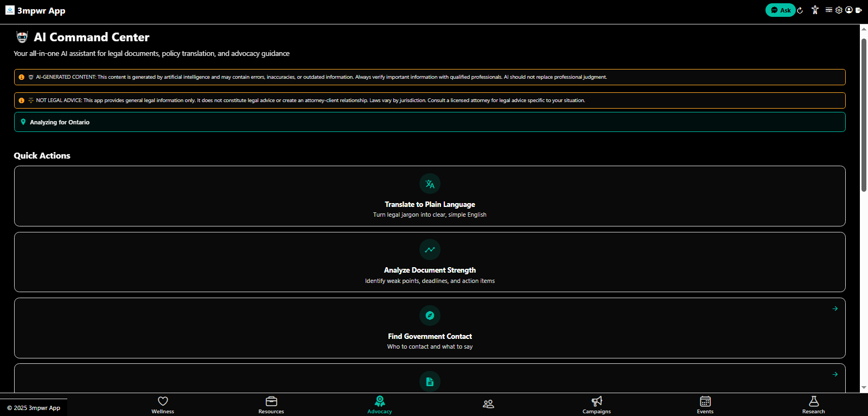
Task: Click 'Turn legal jargon into clear, simple English'
Action: pyautogui.click(x=430, y=215)
